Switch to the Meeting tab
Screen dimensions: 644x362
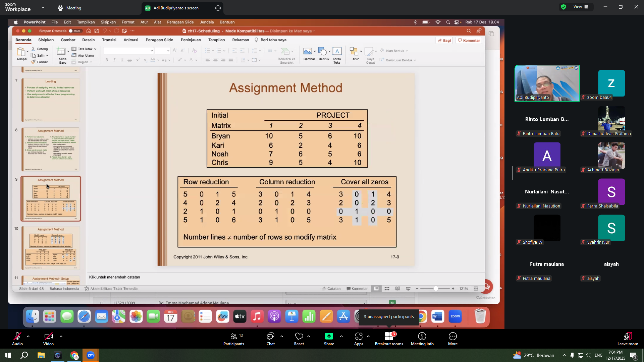[x=70, y=8]
